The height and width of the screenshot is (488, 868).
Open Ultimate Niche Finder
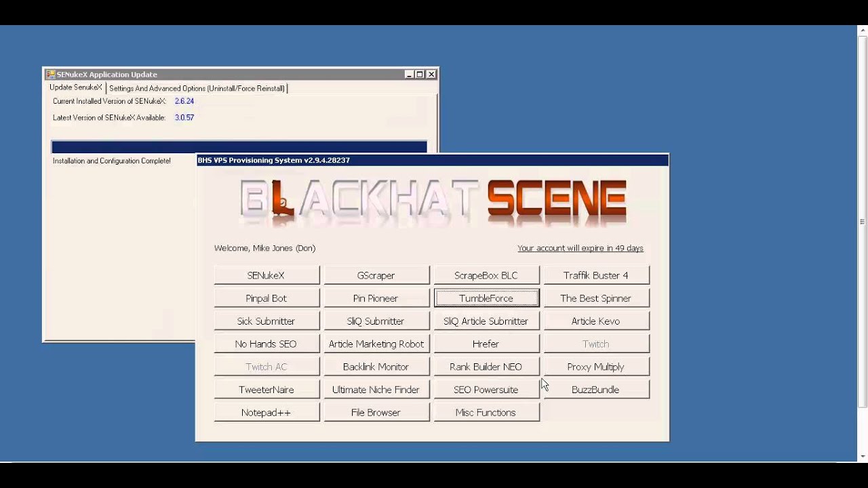(376, 390)
